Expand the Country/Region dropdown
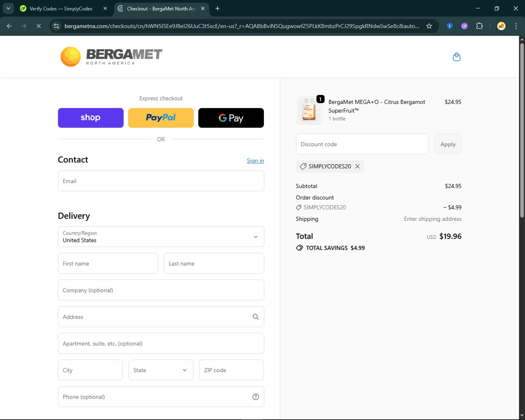525x420 pixels. 161,237
